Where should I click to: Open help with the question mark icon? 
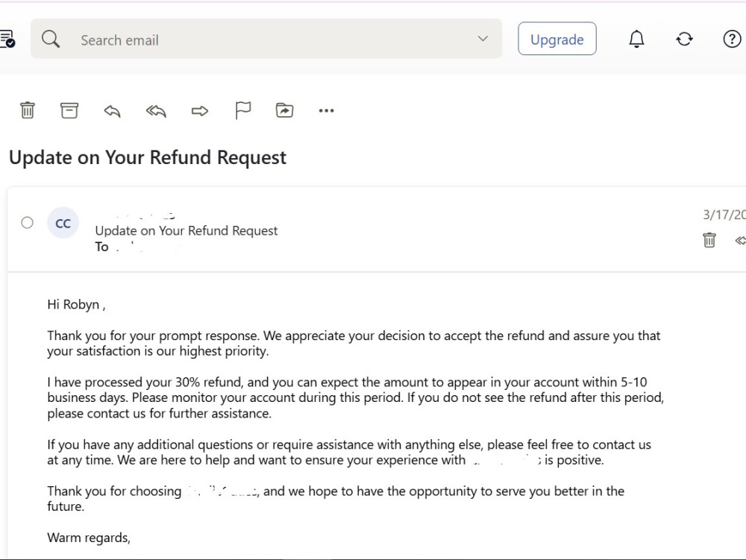732,39
